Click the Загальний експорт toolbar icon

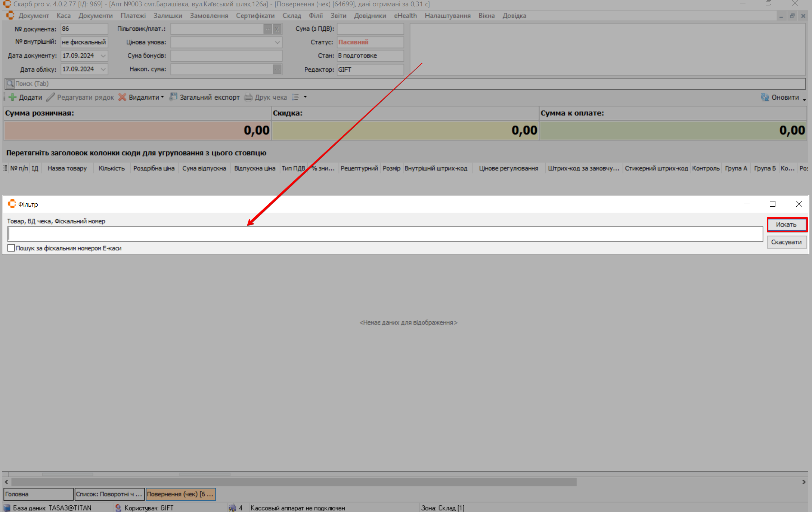pos(173,97)
